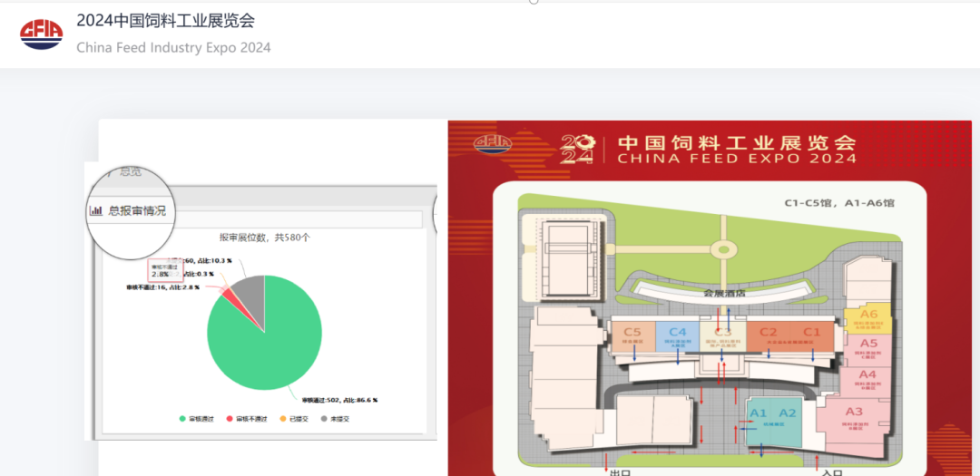The width and height of the screenshot is (980, 476).
Task: Click the CFIA logo in page header
Action: pyautogui.click(x=41, y=34)
